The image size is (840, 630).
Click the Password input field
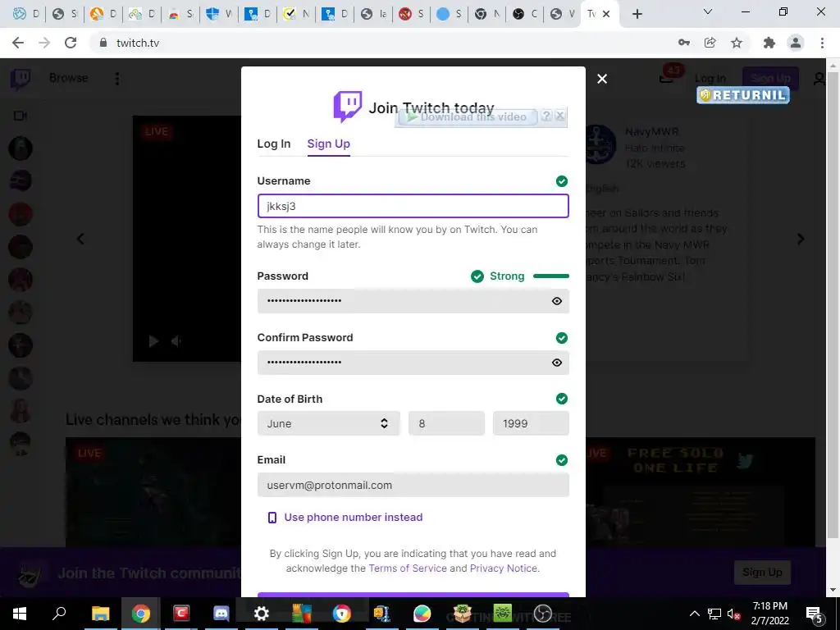click(413, 301)
